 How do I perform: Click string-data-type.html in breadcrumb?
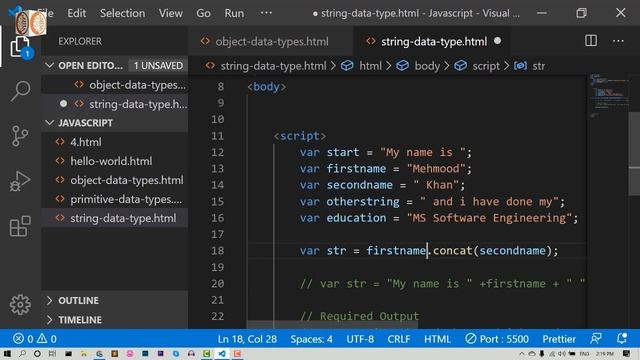273,66
